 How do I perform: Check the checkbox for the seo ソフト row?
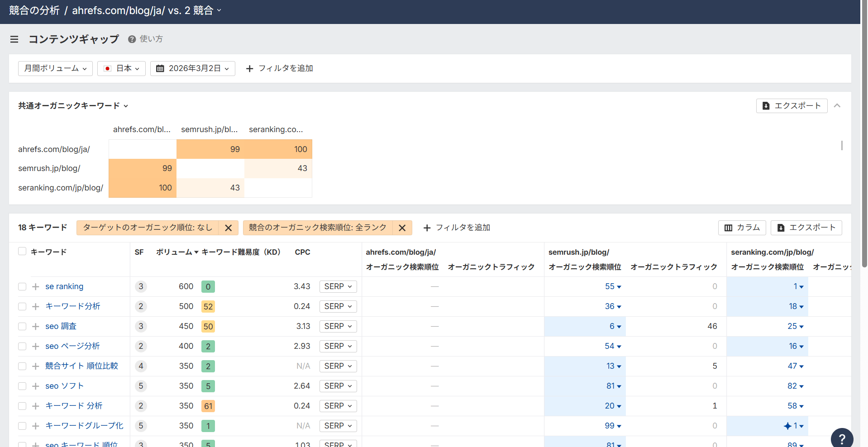(x=22, y=386)
